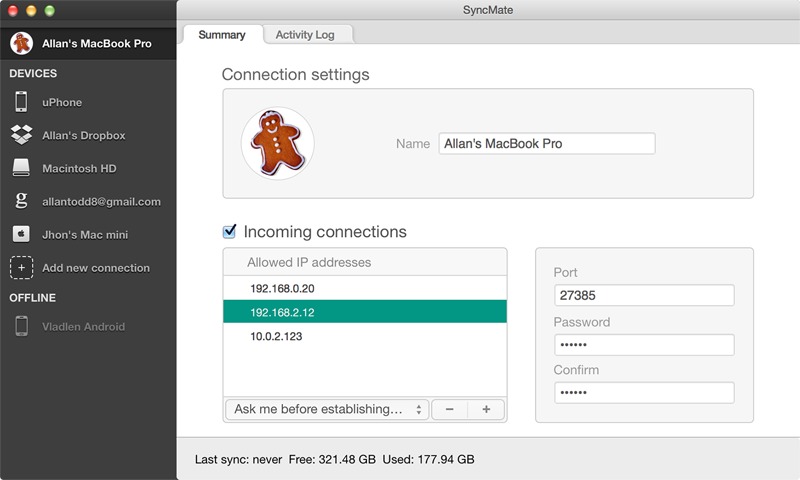Remove selected IP with minus button

[x=449, y=409]
